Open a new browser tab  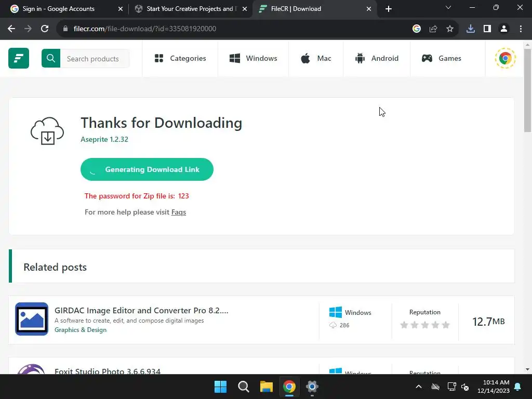click(389, 9)
